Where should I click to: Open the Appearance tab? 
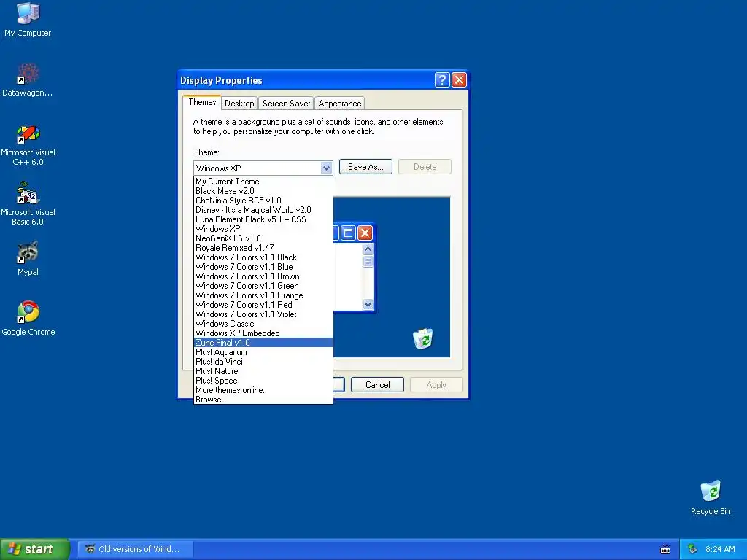(x=340, y=104)
